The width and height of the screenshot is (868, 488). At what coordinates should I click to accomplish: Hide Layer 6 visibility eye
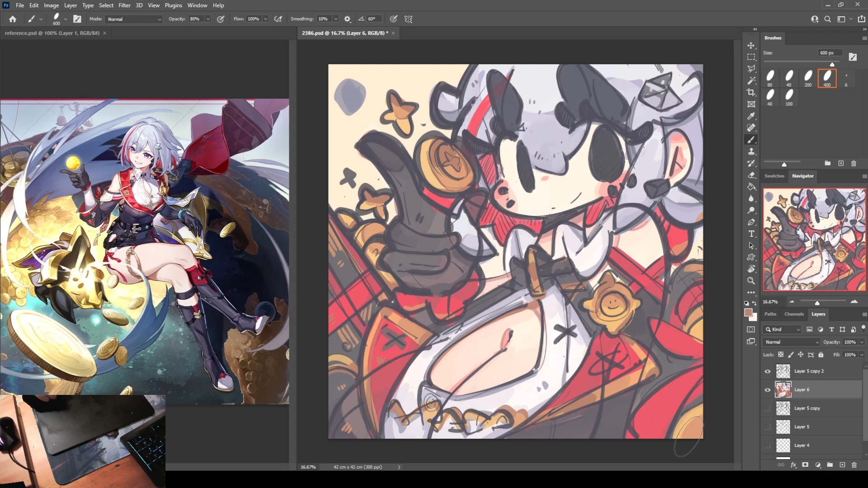tap(768, 390)
